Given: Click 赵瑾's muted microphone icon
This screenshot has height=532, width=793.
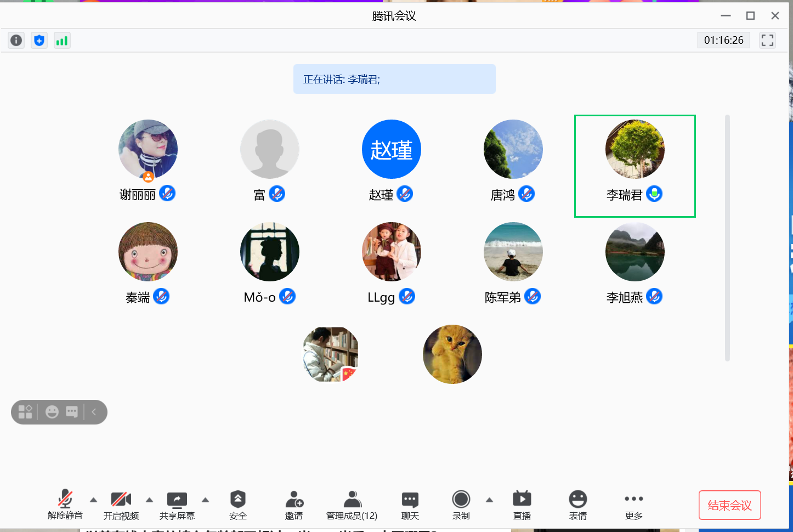Looking at the screenshot, I should point(405,194).
